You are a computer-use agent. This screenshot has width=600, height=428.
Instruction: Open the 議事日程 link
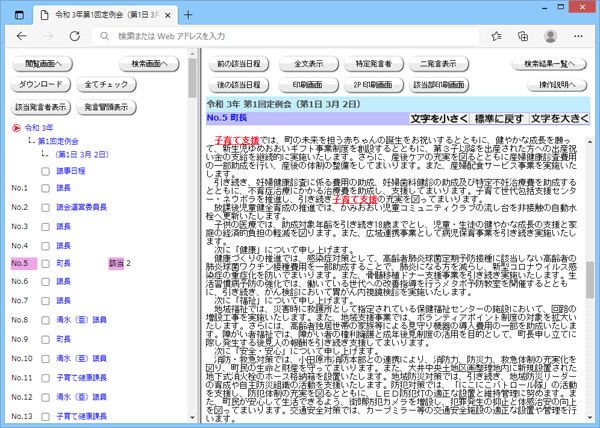(71, 171)
